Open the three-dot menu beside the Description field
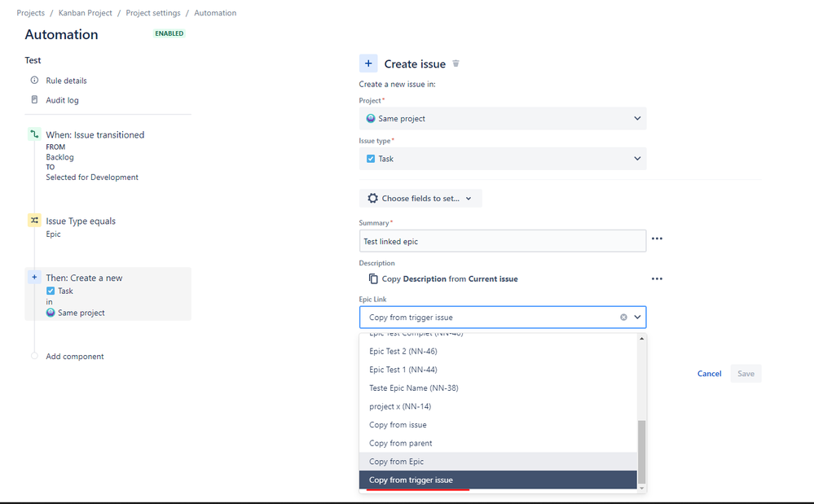 tap(657, 278)
